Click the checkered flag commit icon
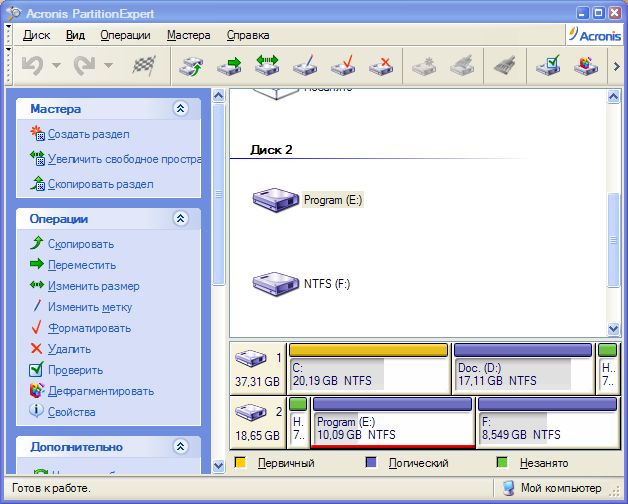This screenshot has width=628, height=504. 144,65
